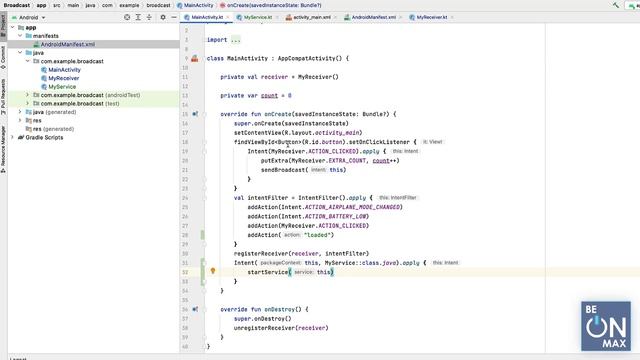Click the related-file gutter icon next to class MainActivity
Screen dimensions: 640x360
(x=195, y=58)
